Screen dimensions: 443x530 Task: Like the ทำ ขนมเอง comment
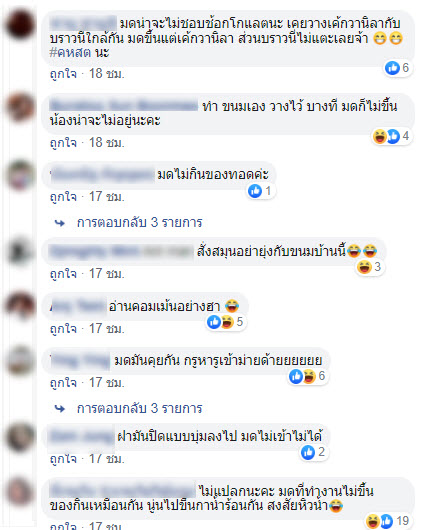coord(63,143)
